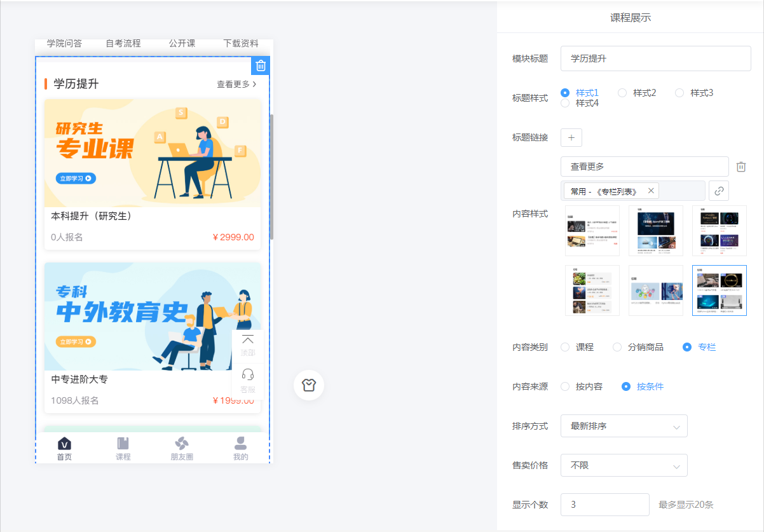Expand the 售卖价格 dropdown
764x532 pixels.
tap(624, 465)
